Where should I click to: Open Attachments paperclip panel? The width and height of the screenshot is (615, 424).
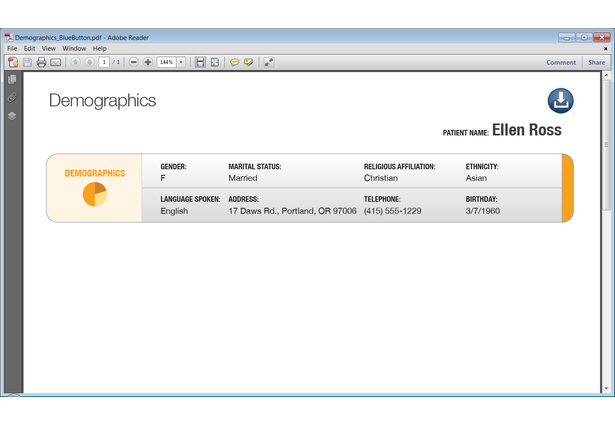[12, 97]
